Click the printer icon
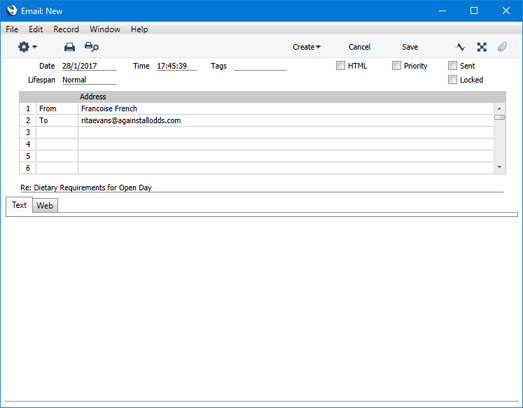Image resolution: width=523 pixels, height=408 pixels. tap(69, 47)
